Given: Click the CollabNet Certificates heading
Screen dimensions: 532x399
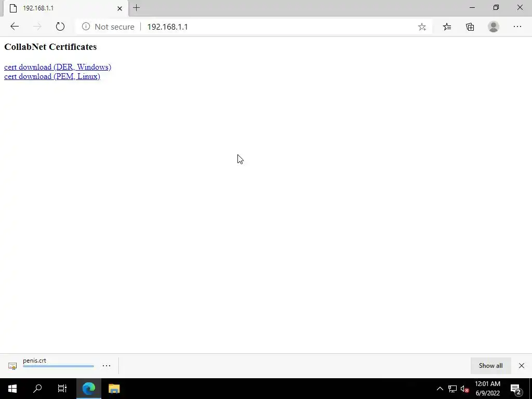Looking at the screenshot, I should [x=50, y=46].
